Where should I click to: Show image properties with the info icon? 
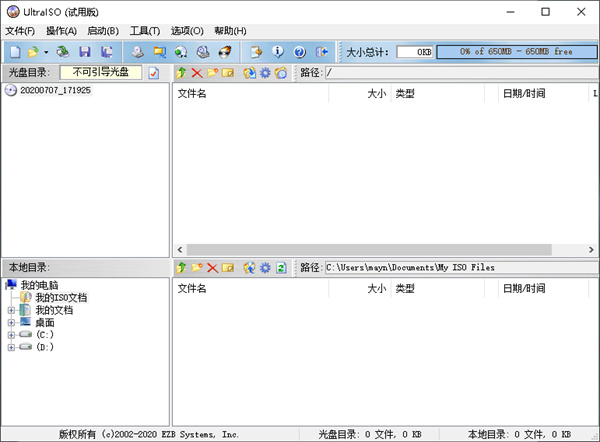click(x=278, y=52)
